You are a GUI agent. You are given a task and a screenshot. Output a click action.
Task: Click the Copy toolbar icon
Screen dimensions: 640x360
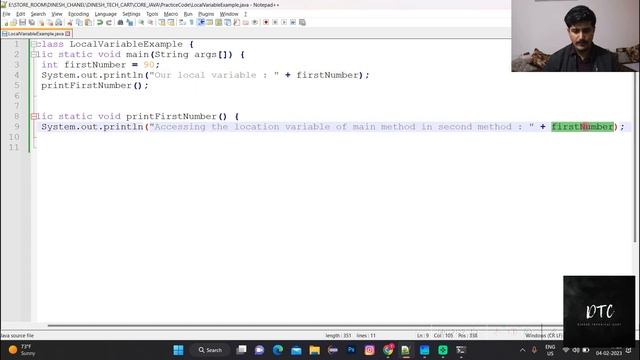79,22
